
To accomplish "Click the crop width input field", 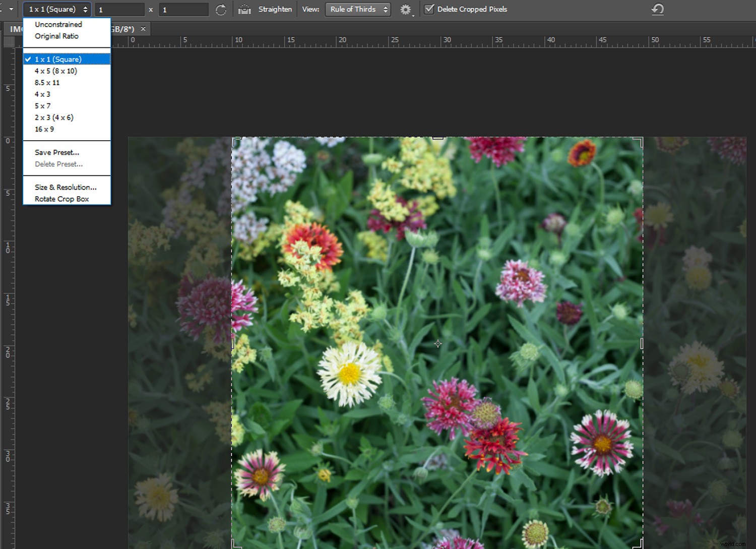I will pyautogui.click(x=119, y=9).
